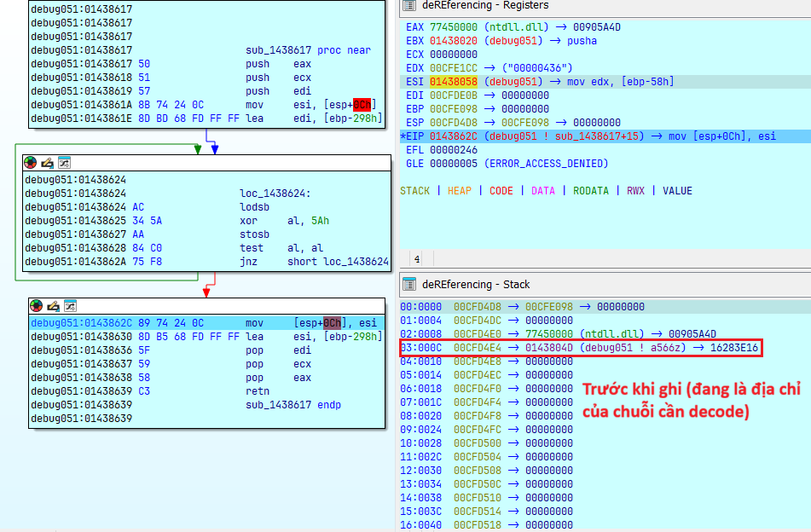Click the edit comment icon in loop block
The width and height of the screenshot is (811, 532).
coord(47,162)
